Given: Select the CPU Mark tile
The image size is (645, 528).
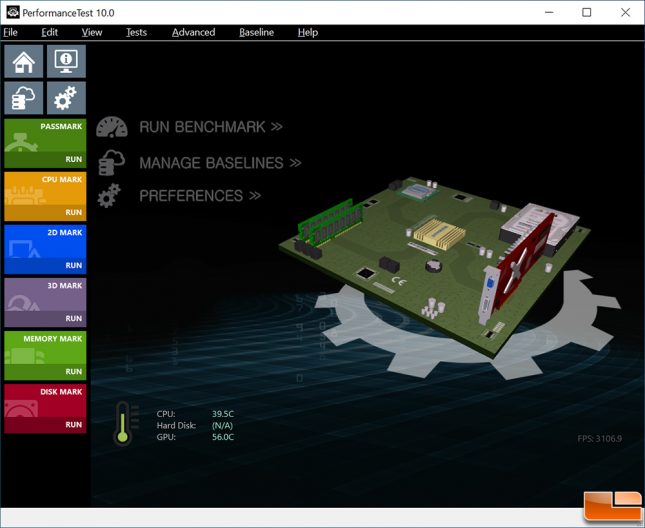Looking at the screenshot, I should point(45,196).
